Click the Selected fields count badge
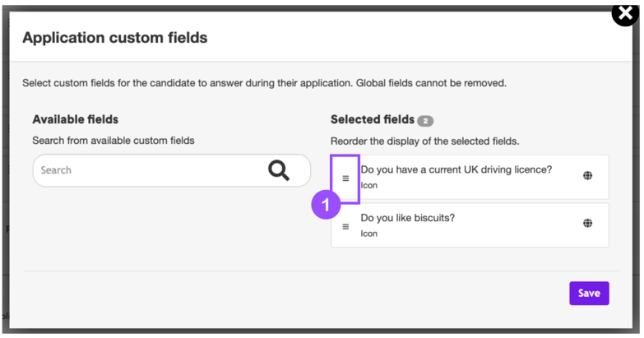 point(425,121)
